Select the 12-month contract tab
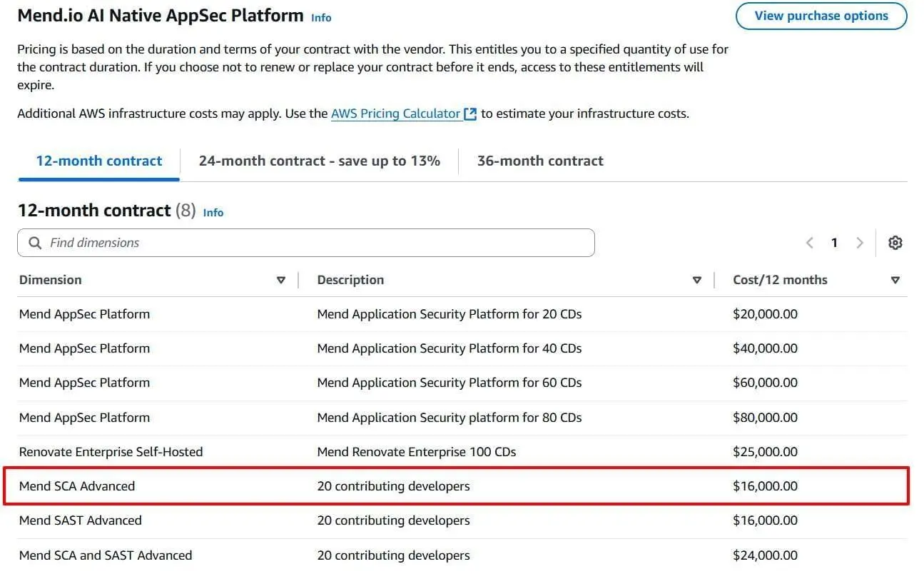Image resolution: width=924 pixels, height=574 pixels. (99, 161)
